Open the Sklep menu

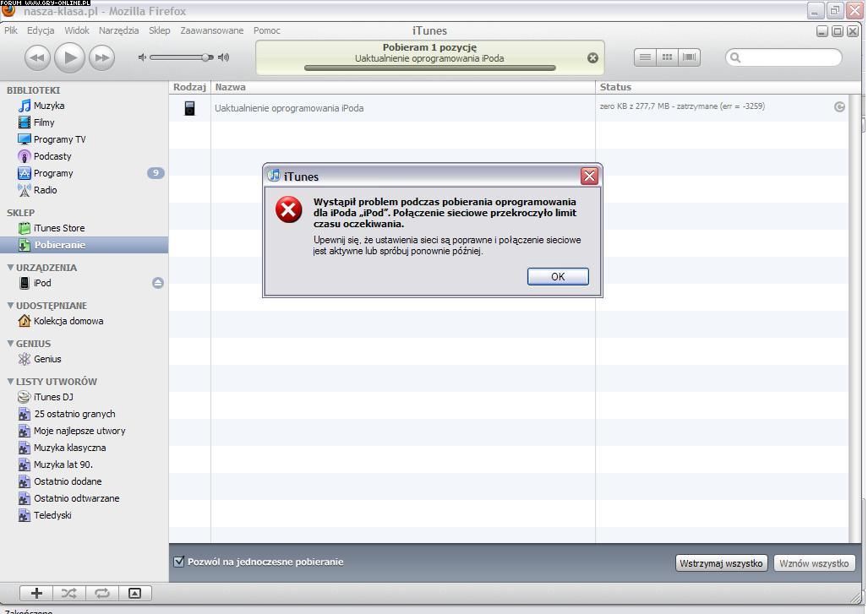pos(159,30)
